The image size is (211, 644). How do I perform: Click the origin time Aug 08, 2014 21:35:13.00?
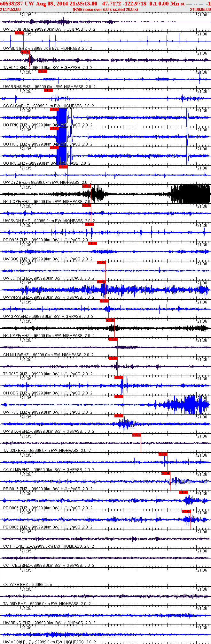pos(66,3)
